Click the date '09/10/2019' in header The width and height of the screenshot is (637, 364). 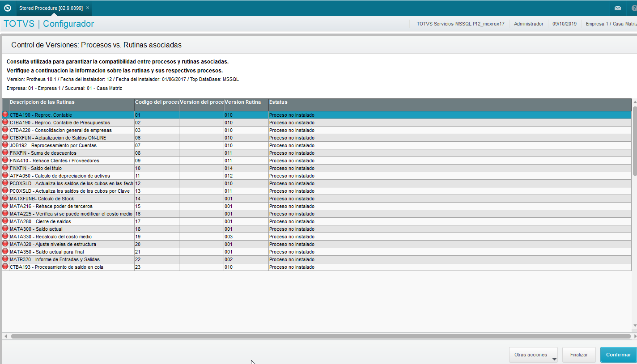pos(565,24)
